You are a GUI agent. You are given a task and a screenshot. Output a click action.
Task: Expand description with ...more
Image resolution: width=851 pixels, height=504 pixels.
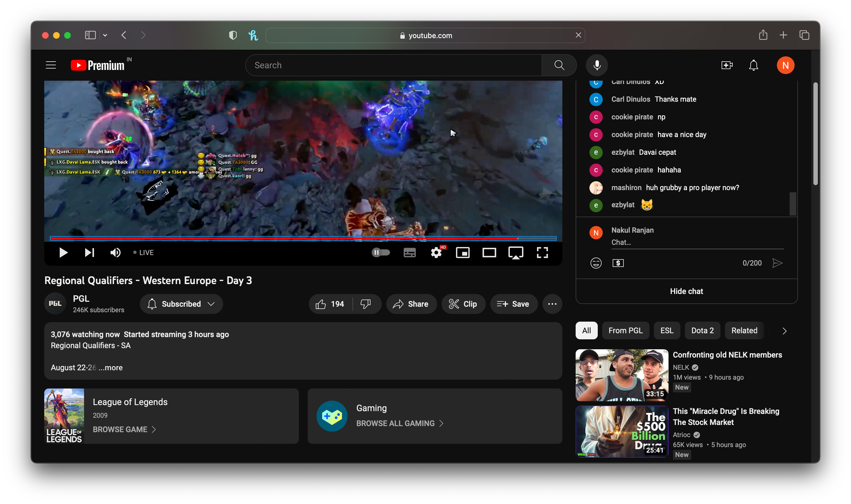point(111,368)
